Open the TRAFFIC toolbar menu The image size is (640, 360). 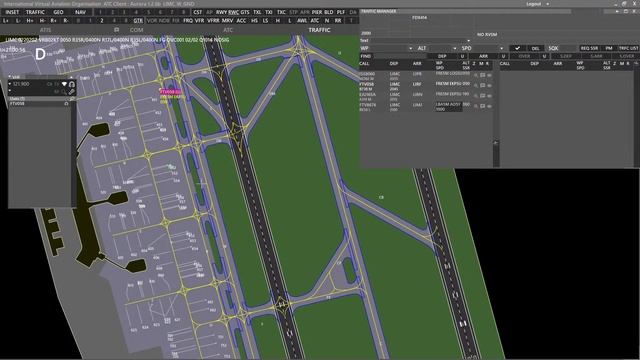tap(35, 12)
